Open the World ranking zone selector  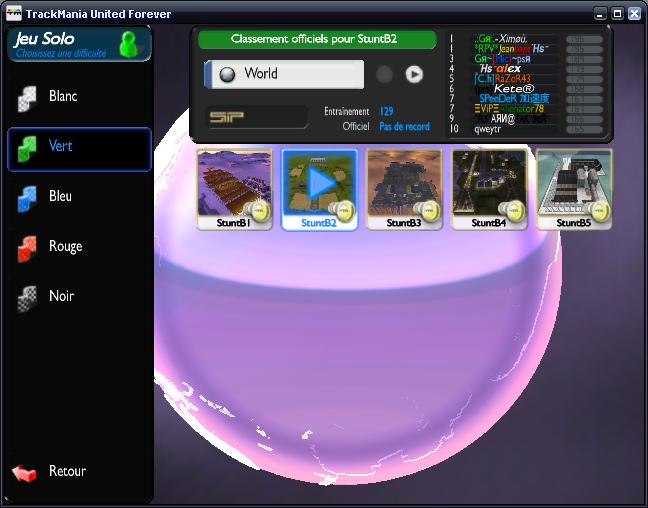pyautogui.click(x=284, y=74)
